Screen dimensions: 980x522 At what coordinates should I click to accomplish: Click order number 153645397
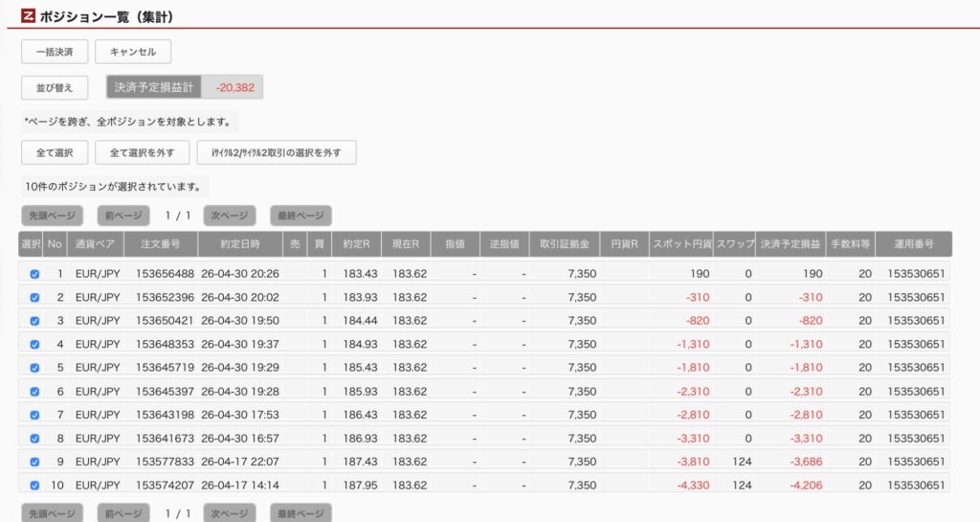click(x=165, y=392)
